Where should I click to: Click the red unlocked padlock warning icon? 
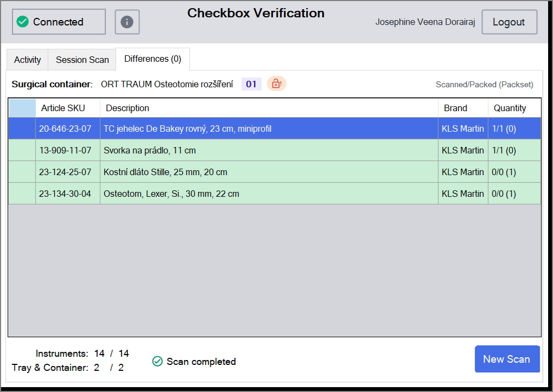click(x=277, y=84)
